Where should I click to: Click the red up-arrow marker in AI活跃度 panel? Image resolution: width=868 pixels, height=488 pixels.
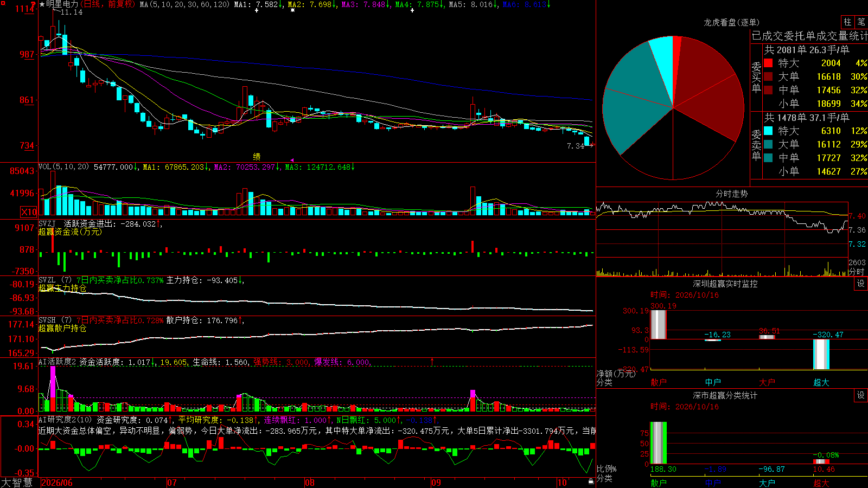[432, 361]
